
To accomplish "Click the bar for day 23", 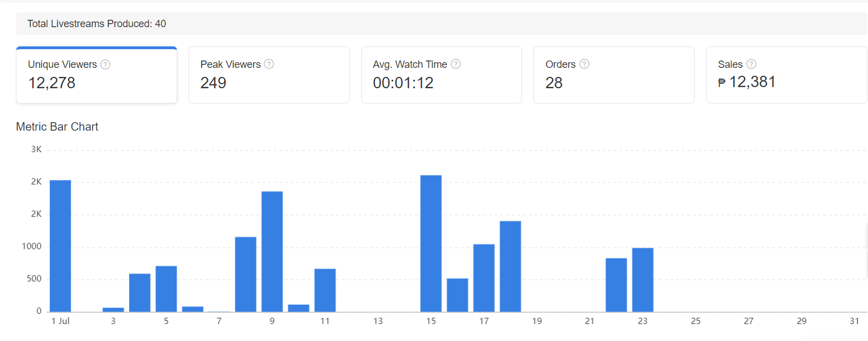I will click(x=643, y=280).
